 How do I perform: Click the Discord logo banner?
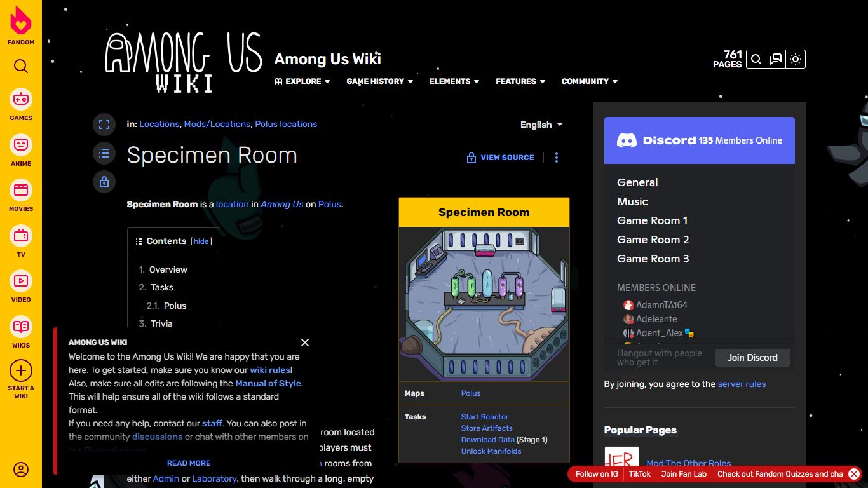[700, 140]
